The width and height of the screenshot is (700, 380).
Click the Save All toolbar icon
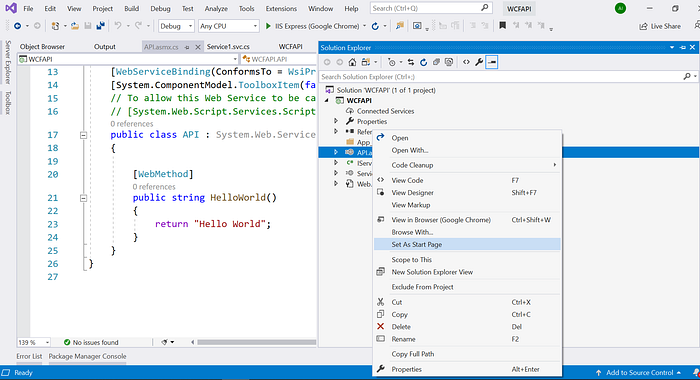pyautogui.click(x=100, y=26)
